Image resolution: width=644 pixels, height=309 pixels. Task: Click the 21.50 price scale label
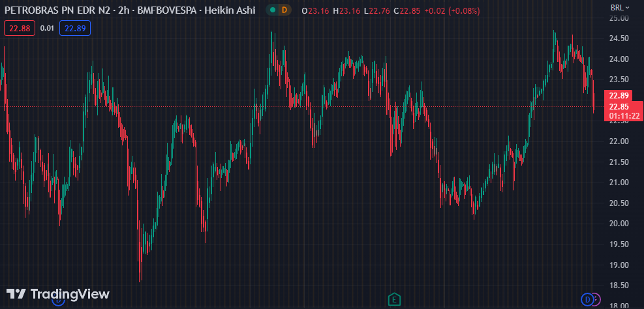pyautogui.click(x=619, y=162)
